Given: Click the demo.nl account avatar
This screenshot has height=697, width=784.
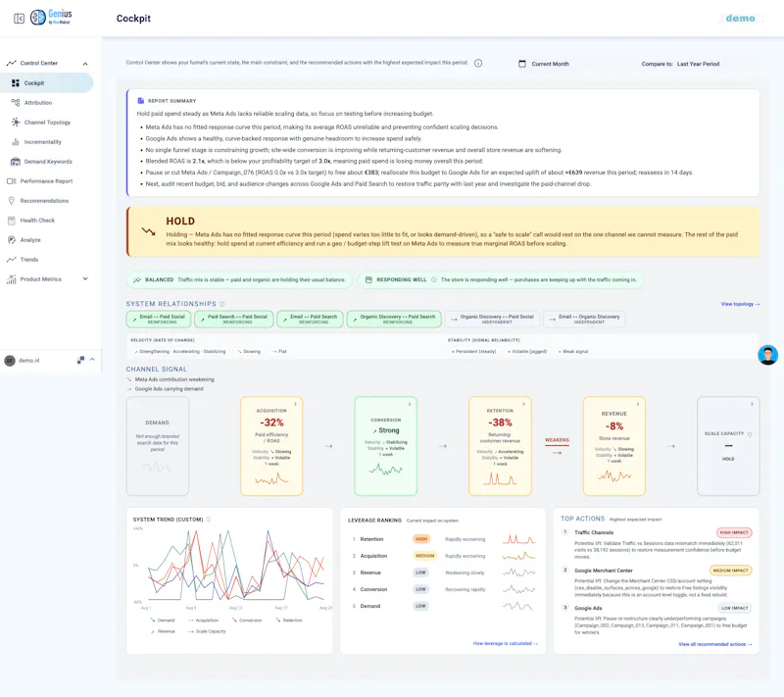Looking at the screenshot, I should (10, 361).
